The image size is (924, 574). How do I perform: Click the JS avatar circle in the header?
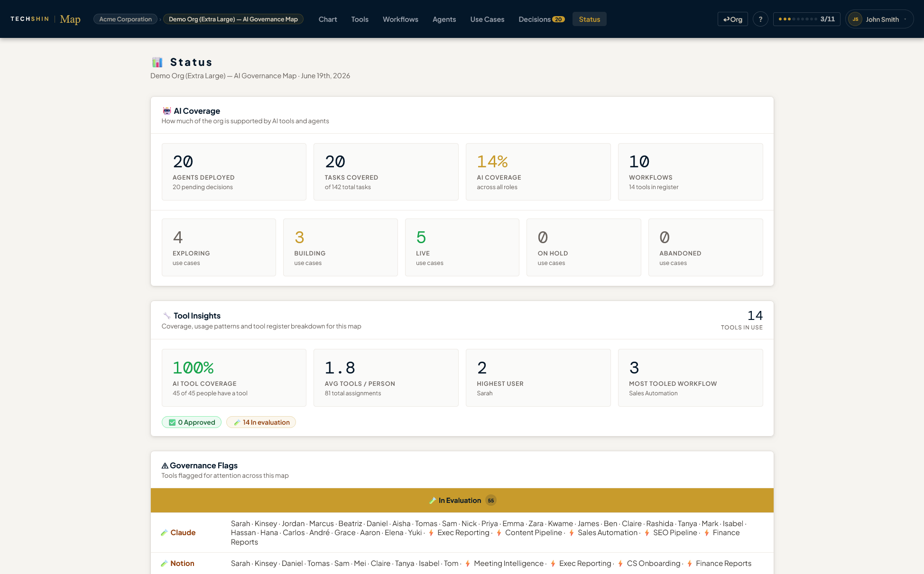(855, 19)
